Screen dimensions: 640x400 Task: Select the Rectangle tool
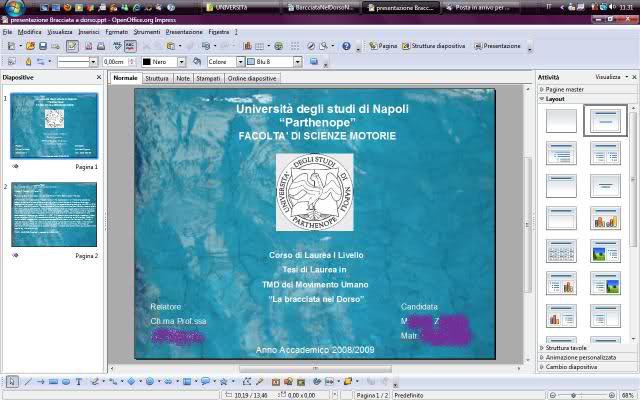pos(53,382)
